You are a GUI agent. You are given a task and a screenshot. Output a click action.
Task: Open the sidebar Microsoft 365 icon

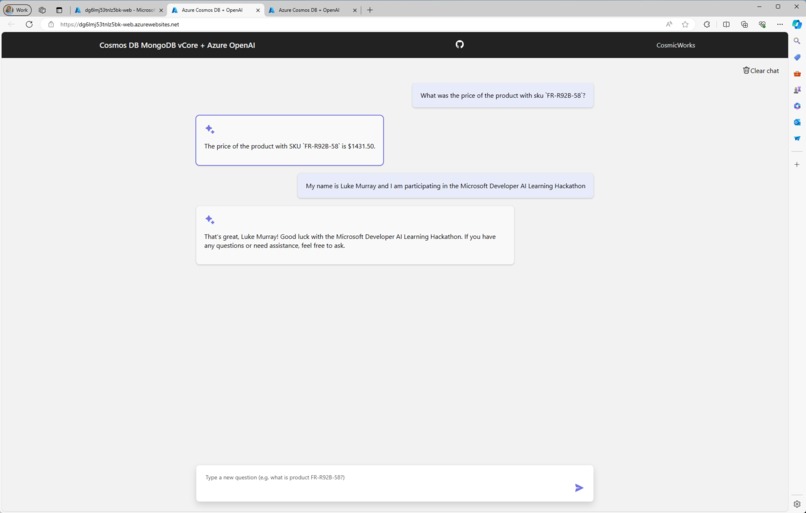[797, 106]
